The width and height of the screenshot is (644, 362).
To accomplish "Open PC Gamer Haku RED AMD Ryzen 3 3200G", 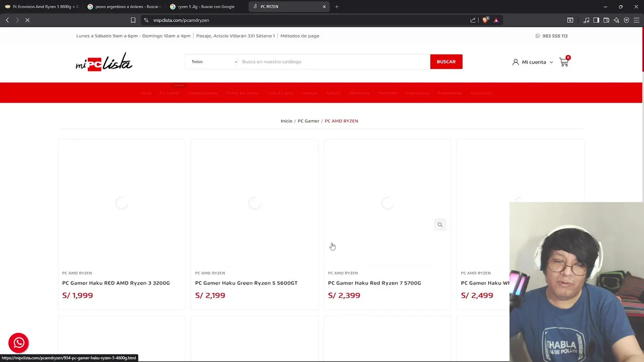I will click(x=116, y=283).
